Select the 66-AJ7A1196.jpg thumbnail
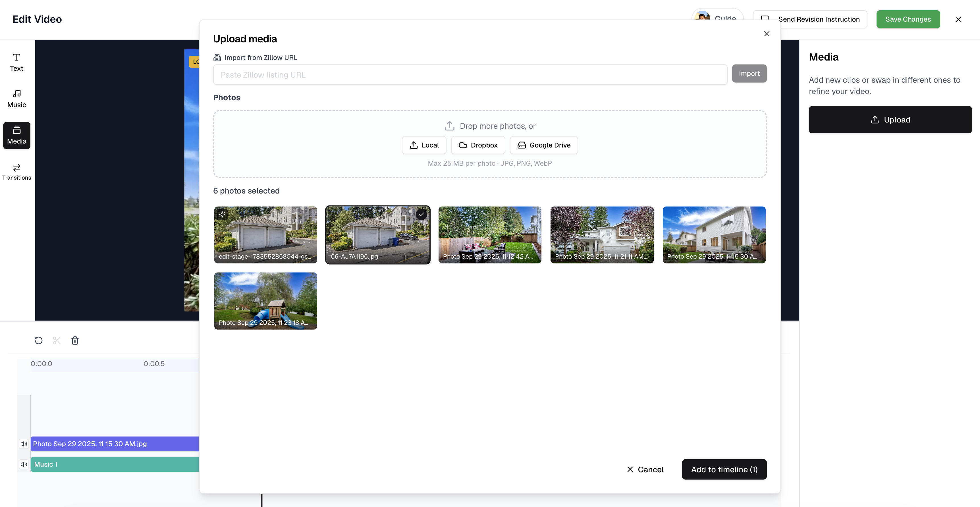 coord(378,235)
